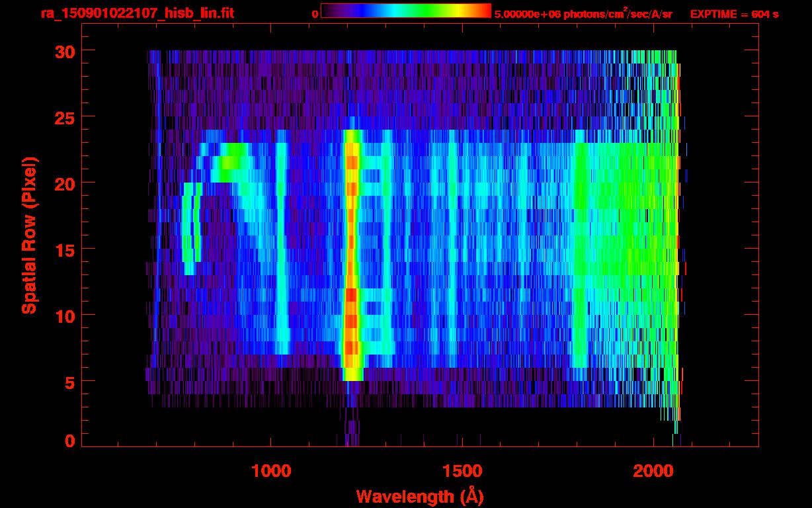Screen dimensions: 812x508
Task: Click the EXPTIME = 604 s label
Action: pos(734,14)
